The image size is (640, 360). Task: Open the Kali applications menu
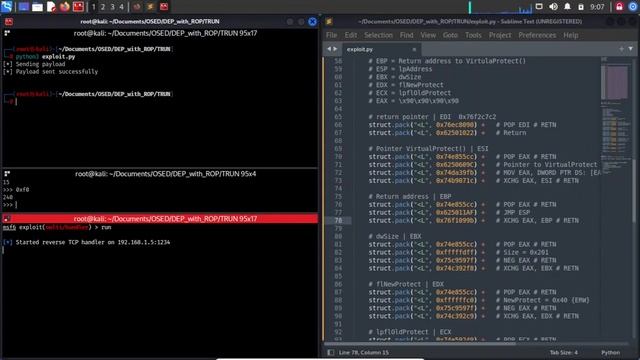(7, 6)
